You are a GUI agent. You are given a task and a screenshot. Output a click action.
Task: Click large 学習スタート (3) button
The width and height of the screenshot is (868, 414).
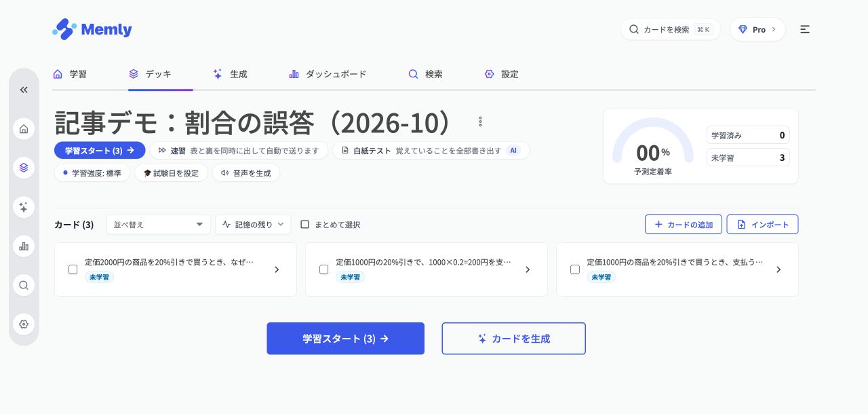[x=346, y=339]
